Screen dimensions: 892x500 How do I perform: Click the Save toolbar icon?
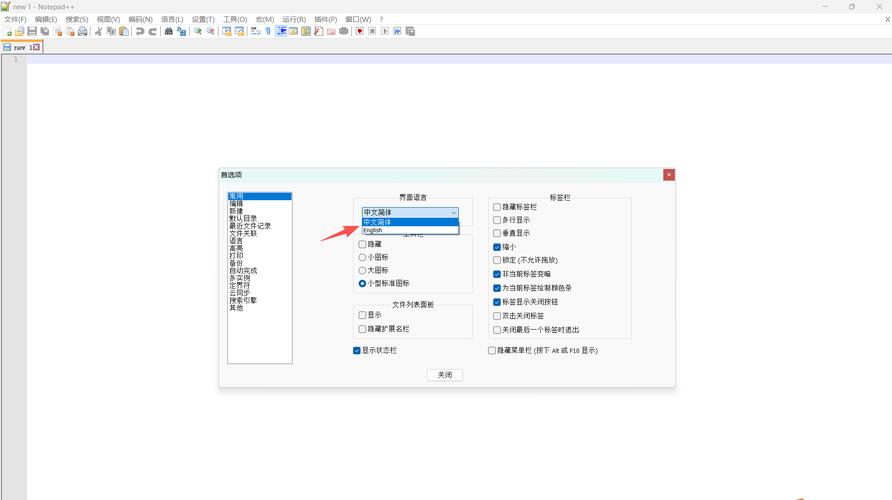tap(32, 31)
